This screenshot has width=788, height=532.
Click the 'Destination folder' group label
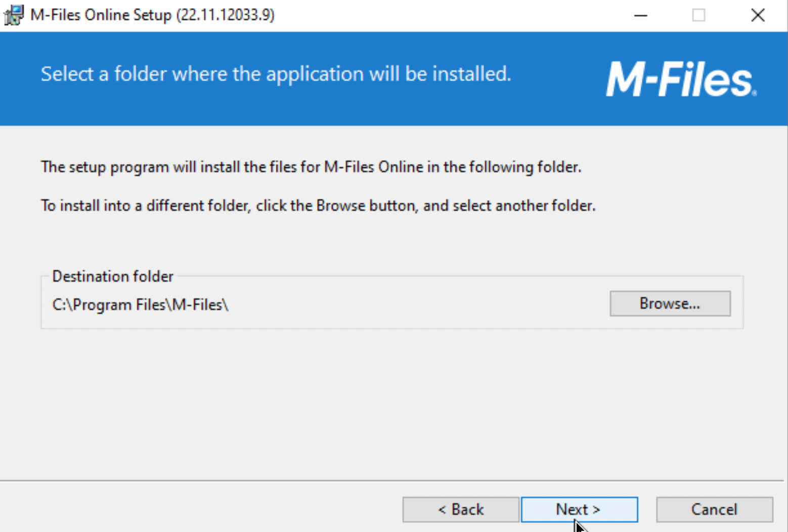[x=113, y=276]
